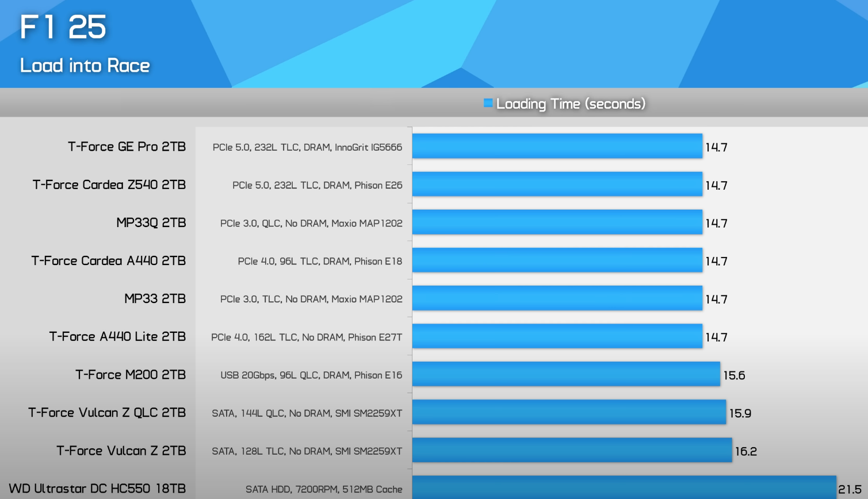Click the 'F1 25' chart title

(63, 27)
